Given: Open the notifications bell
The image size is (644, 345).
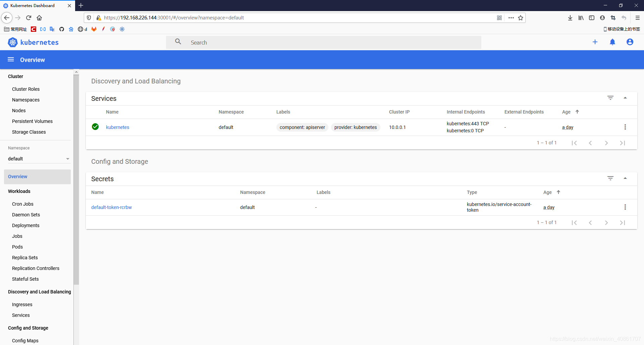Looking at the screenshot, I should [x=612, y=42].
